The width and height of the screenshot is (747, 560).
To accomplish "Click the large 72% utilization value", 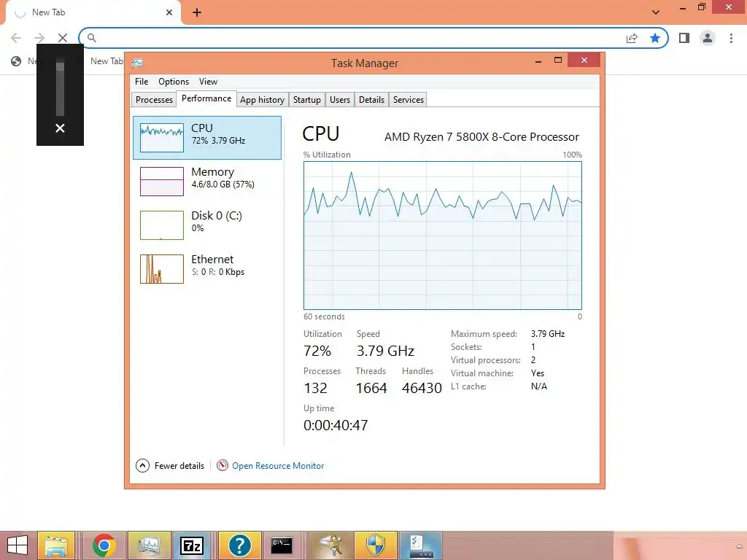I will click(317, 351).
